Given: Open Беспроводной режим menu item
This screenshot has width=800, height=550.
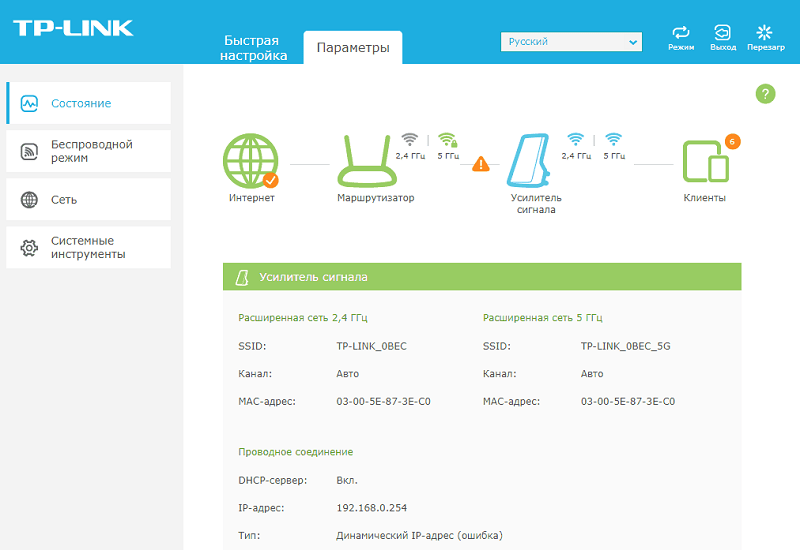Looking at the screenshot, I should coord(88,151).
